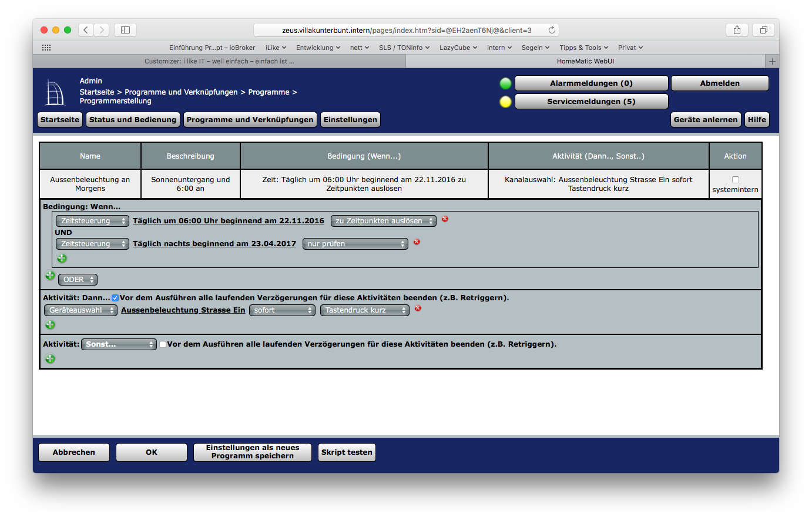Click the HomeMatic house logo icon

[x=55, y=93]
